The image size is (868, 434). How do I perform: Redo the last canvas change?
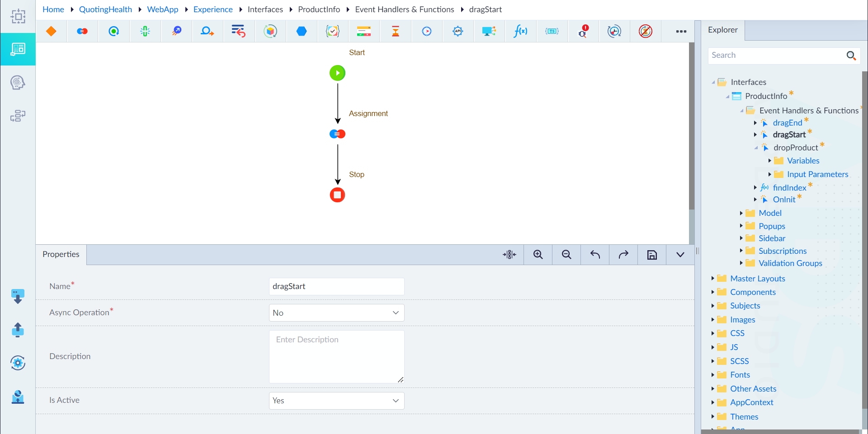tap(623, 255)
